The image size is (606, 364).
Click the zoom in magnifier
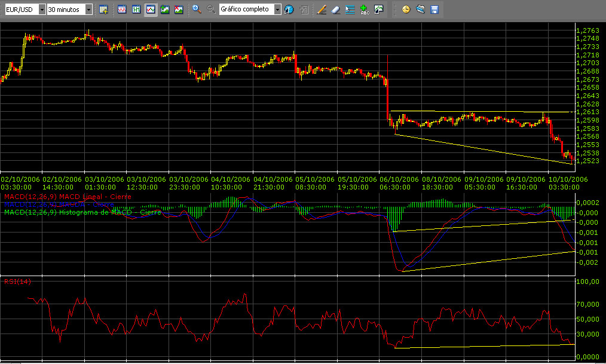coord(197,10)
